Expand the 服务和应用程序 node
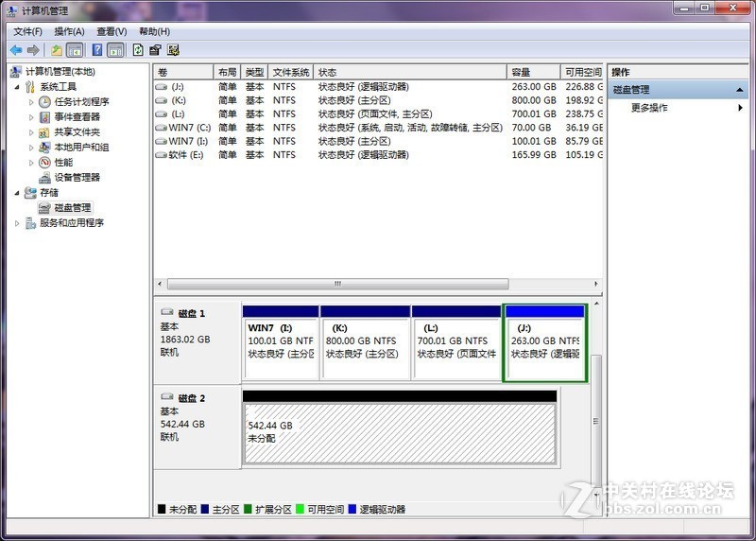 (17, 223)
